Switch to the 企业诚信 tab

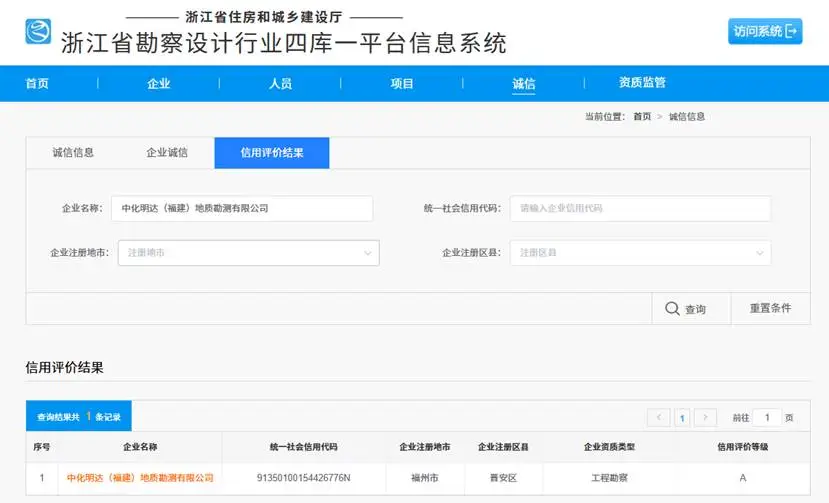(167, 153)
